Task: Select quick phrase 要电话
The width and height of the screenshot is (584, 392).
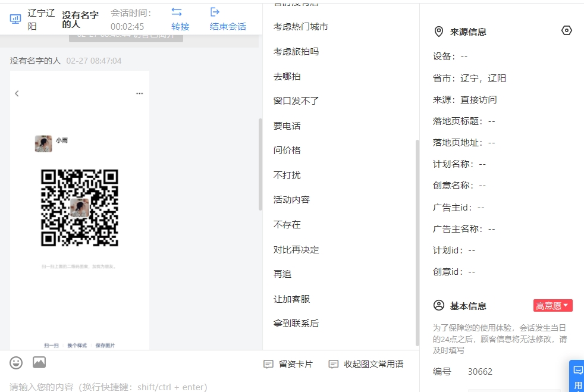Action: tap(287, 126)
